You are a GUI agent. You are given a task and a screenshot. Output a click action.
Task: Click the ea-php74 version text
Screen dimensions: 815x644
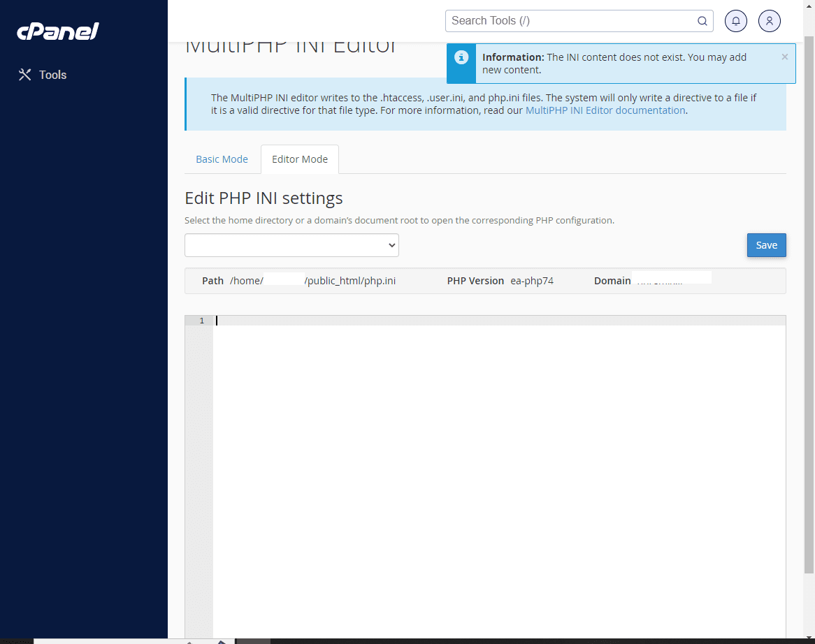pyautogui.click(x=532, y=281)
